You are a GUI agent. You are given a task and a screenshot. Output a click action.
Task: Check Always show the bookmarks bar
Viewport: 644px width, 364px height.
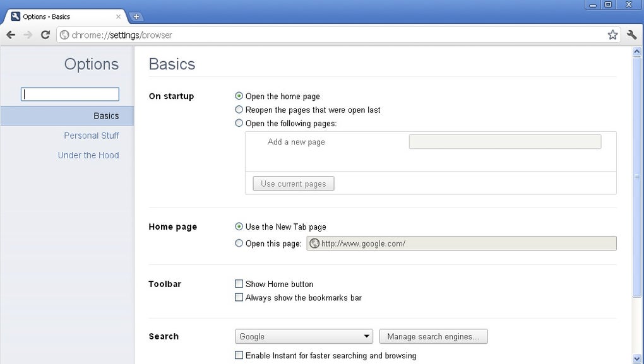click(239, 297)
